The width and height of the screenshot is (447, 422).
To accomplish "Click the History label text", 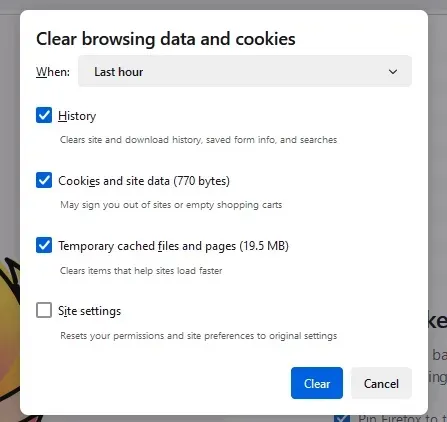I will point(77,116).
